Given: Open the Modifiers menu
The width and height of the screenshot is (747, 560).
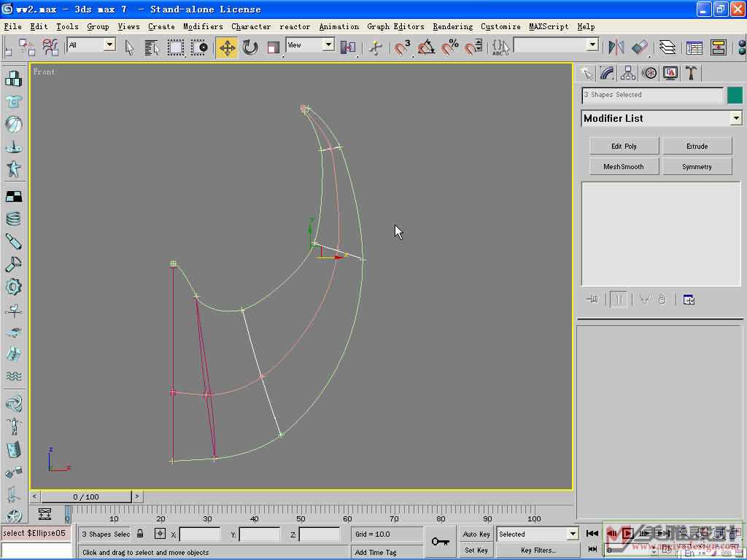Looking at the screenshot, I should (x=203, y=26).
